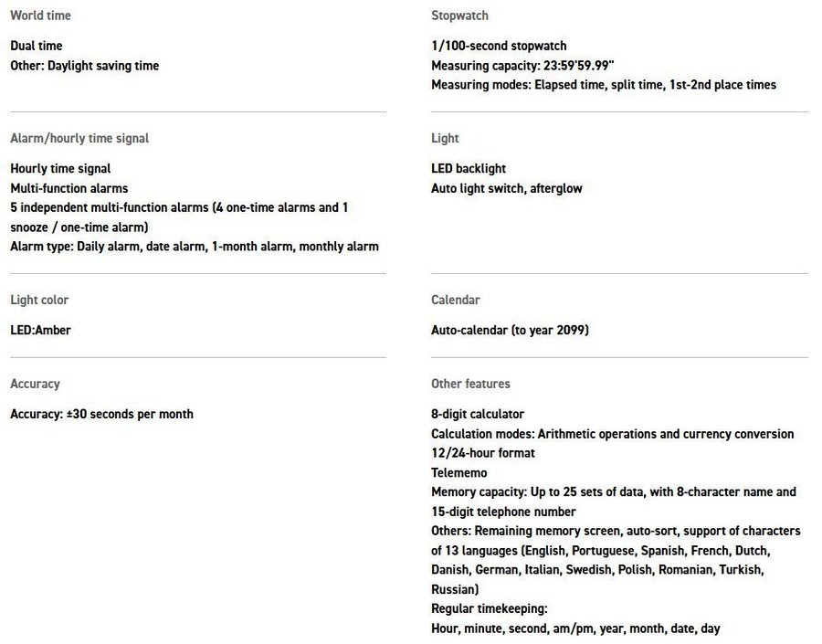Click the LED backlight text
The height and width of the screenshot is (644, 822).
point(469,169)
